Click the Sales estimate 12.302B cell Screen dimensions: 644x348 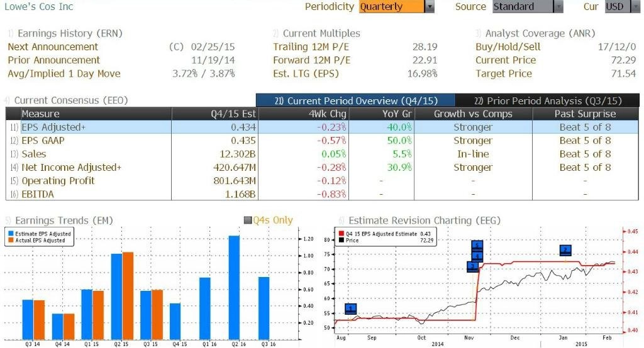(238, 154)
